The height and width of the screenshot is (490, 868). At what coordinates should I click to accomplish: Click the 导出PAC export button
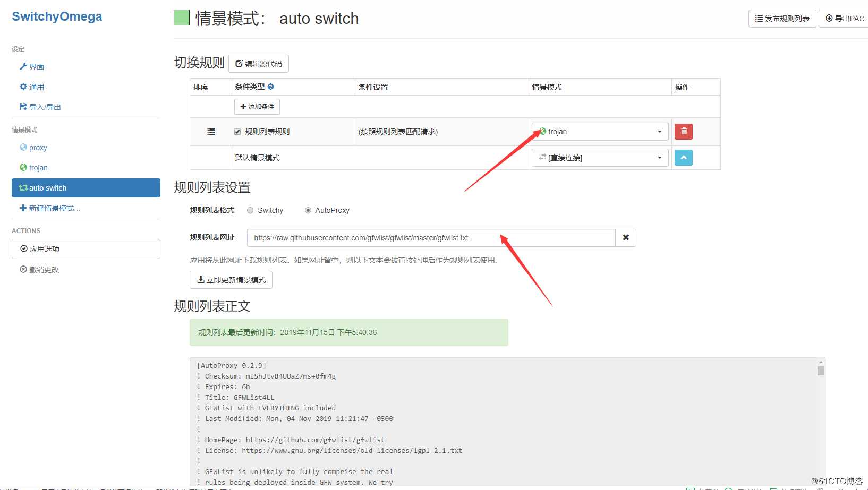click(845, 19)
